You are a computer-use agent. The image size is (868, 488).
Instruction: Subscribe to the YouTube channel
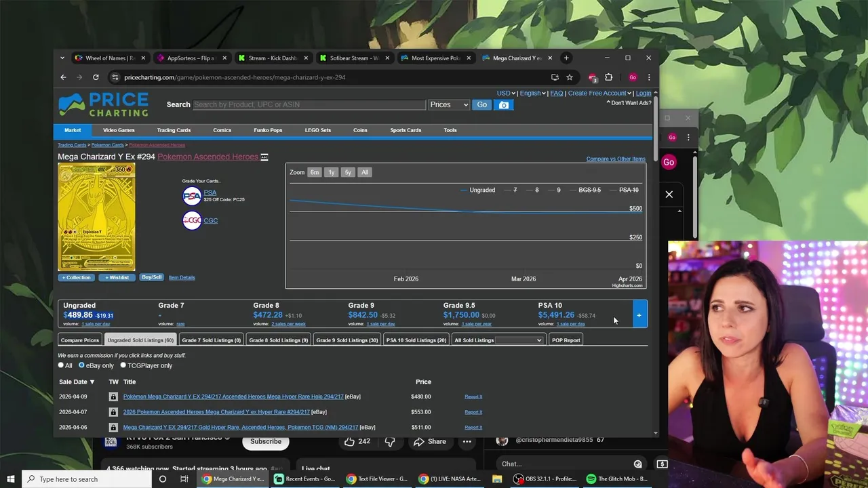[x=266, y=442]
